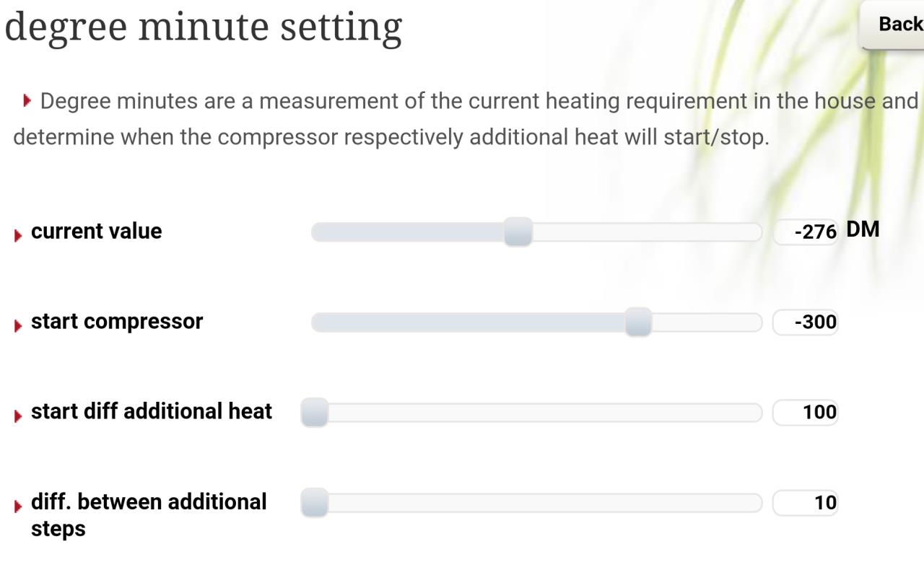Click the start compressor field showing -300
Viewport: 924px width, 562px height.
[806, 322]
